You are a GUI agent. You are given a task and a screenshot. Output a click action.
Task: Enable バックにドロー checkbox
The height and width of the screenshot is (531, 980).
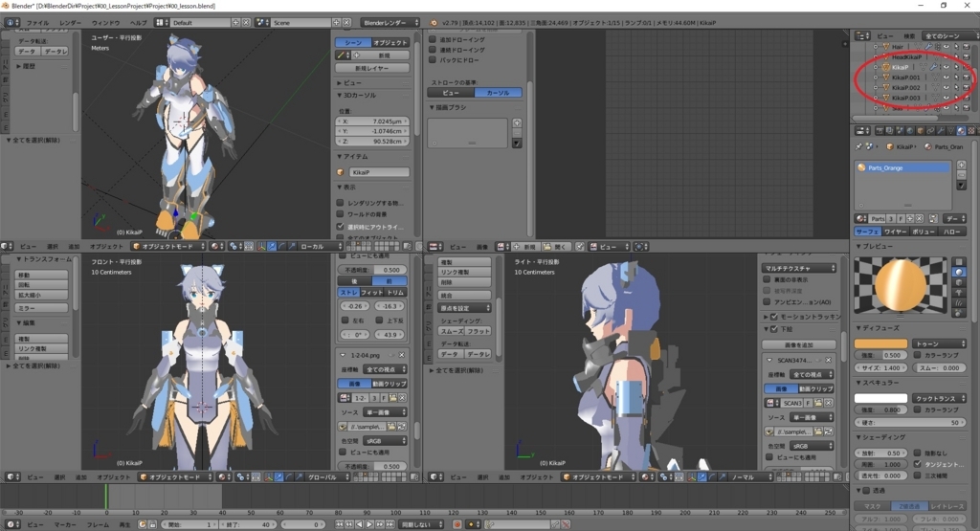tap(433, 60)
